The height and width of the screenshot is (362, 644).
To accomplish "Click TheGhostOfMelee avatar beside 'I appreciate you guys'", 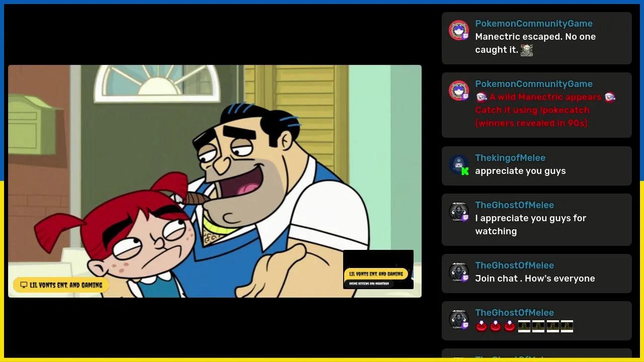I will [x=458, y=212].
